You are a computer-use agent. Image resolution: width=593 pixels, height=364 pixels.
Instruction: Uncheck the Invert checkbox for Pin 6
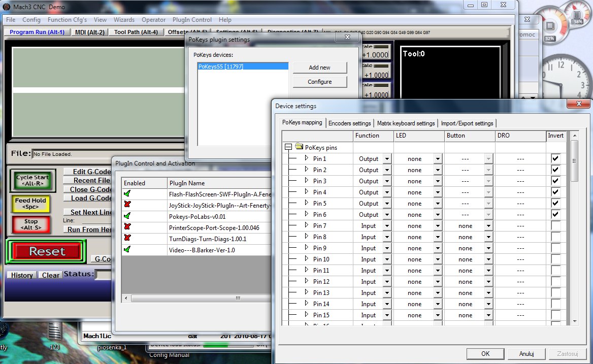coord(555,214)
